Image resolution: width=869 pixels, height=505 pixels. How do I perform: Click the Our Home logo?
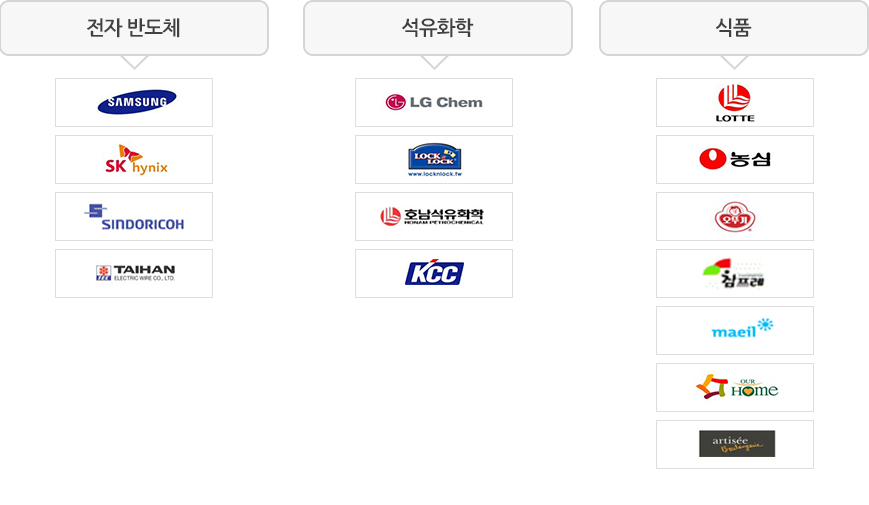(735, 387)
